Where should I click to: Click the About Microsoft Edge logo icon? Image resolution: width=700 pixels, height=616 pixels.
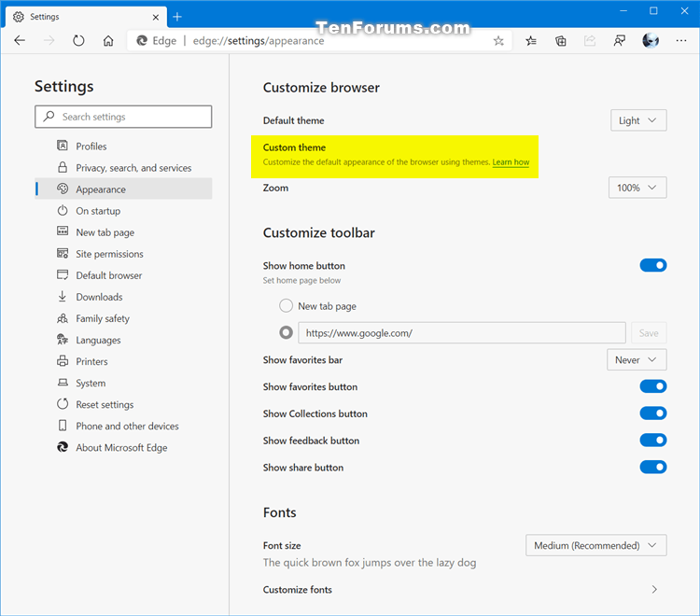click(63, 447)
